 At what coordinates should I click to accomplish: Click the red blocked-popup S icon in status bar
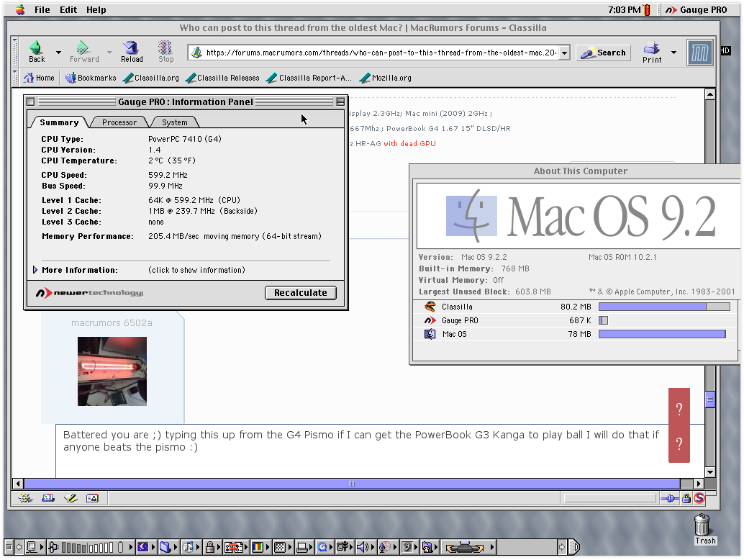coord(699,498)
